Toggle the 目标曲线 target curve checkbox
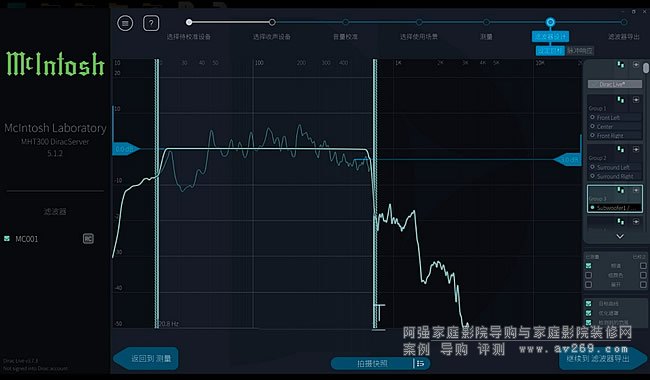This screenshot has width=650, height=380. pos(589,304)
